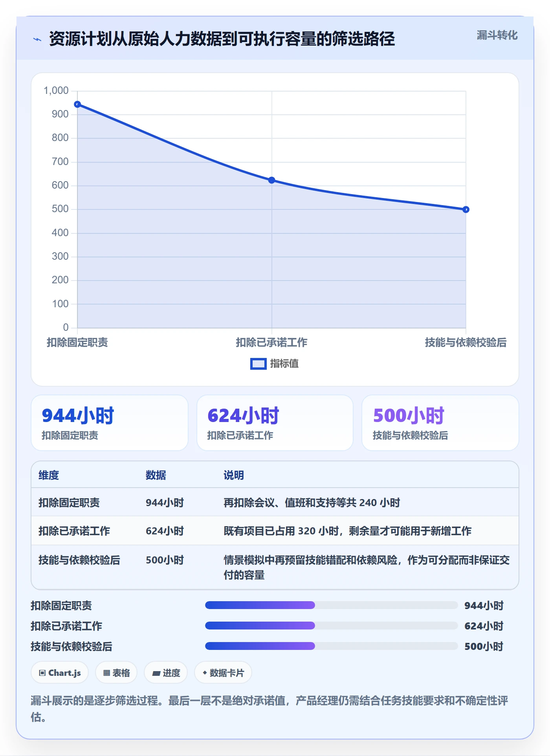The height and width of the screenshot is (756, 550).
Task: Click the 漏斗转化 badge
Action: point(497,35)
